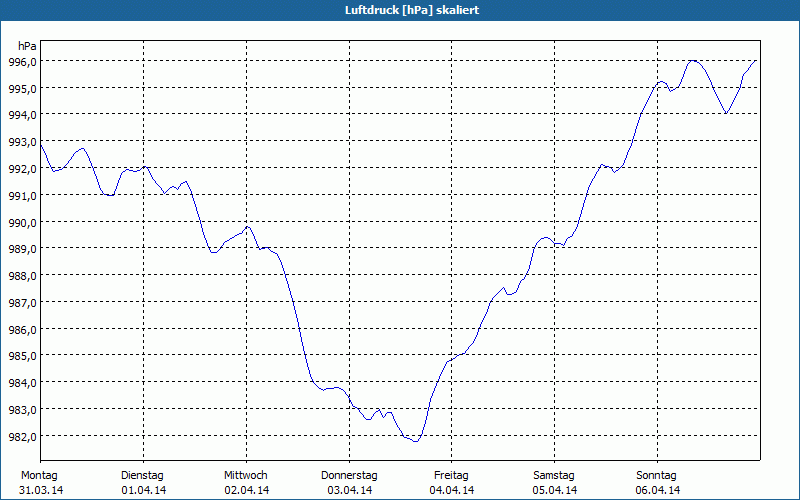Screen dimensions: 800x500
Task: Click the 995,0 axis value
Action: (23, 89)
